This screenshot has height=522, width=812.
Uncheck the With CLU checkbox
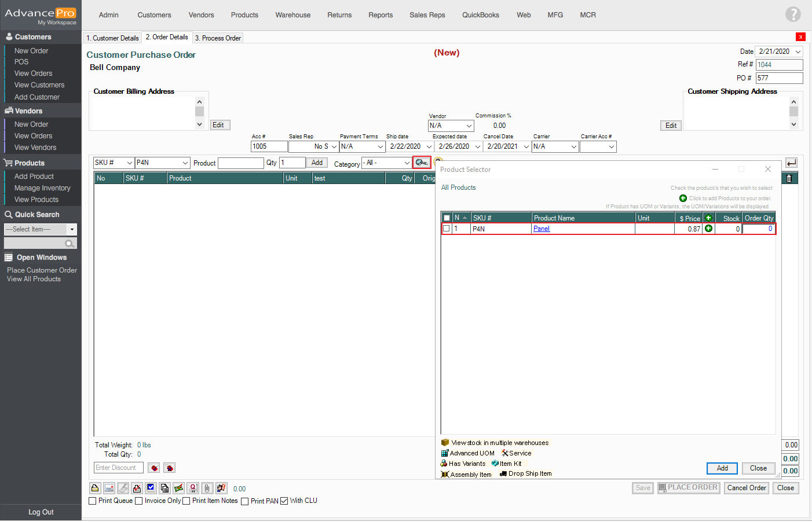(284, 501)
